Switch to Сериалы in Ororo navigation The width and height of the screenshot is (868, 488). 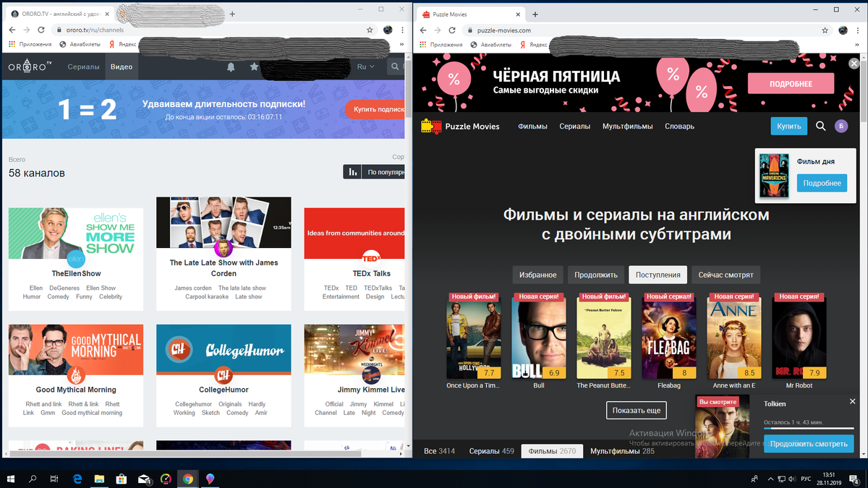pos(83,67)
